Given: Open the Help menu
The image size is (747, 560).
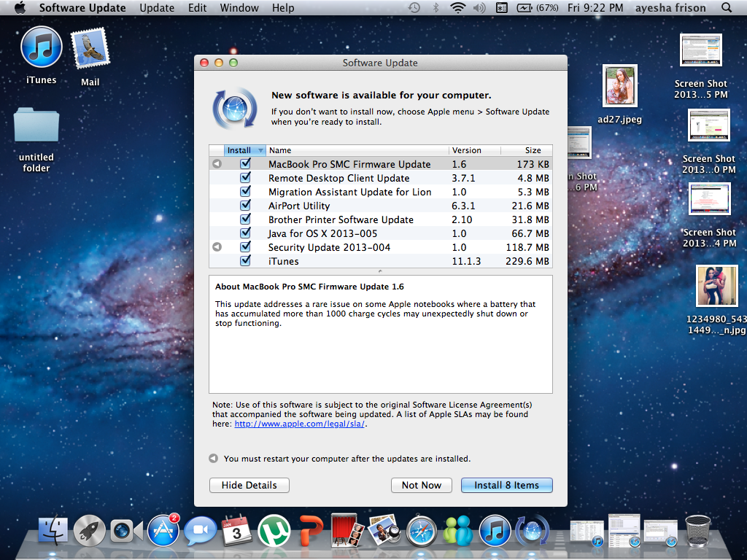Looking at the screenshot, I should point(283,7).
